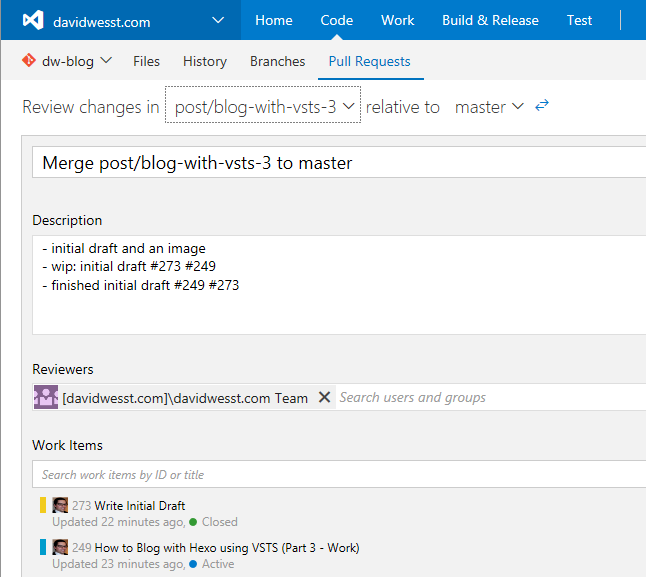Open Build & Release hub
This screenshot has height=577, width=646.
click(x=490, y=20)
